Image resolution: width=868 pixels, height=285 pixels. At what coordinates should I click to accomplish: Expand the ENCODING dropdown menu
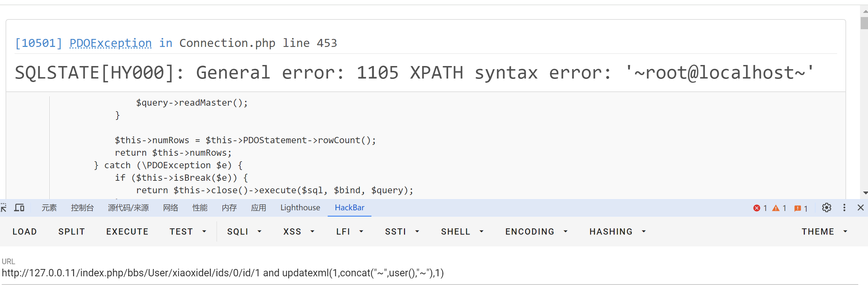pos(537,232)
